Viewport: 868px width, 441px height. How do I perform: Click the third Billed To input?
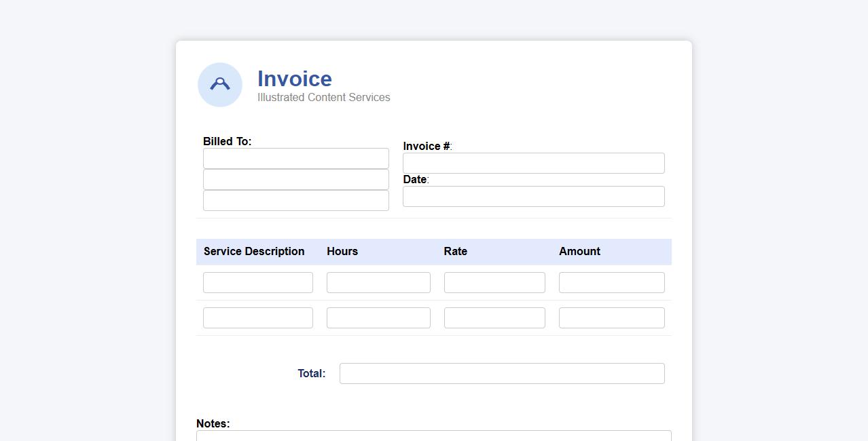coord(295,201)
